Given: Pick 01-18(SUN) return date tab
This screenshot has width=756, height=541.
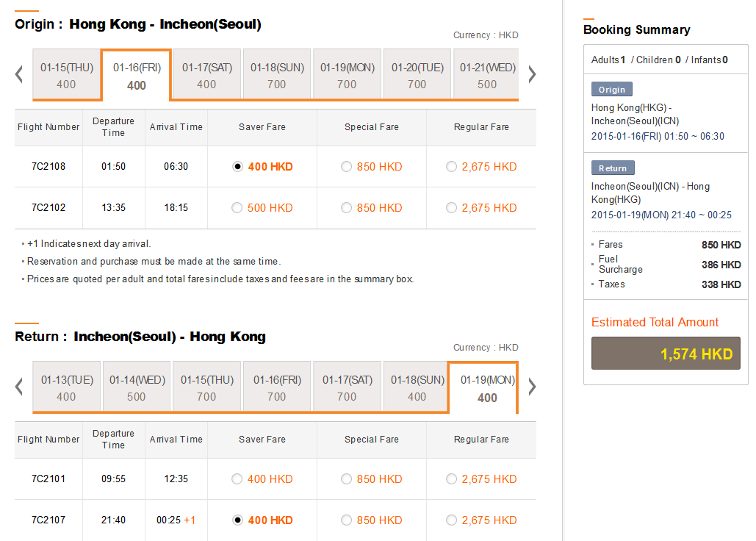Looking at the screenshot, I should click(417, 387).
